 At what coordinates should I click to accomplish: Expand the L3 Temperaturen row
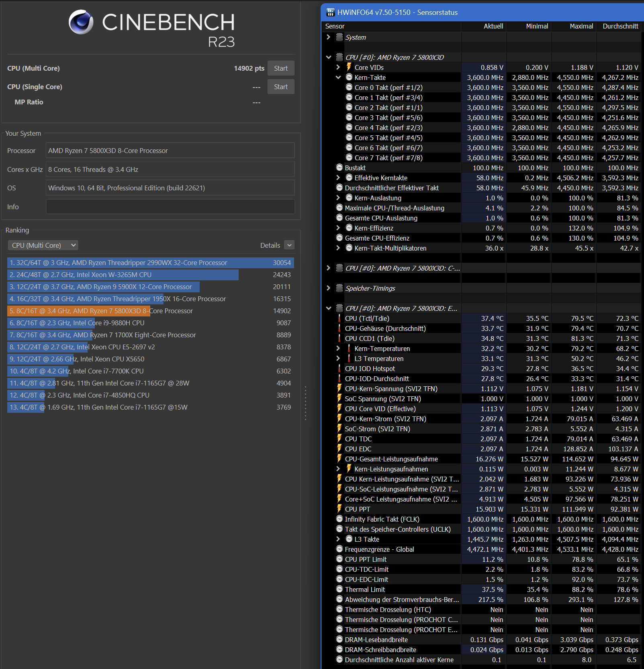338,359
